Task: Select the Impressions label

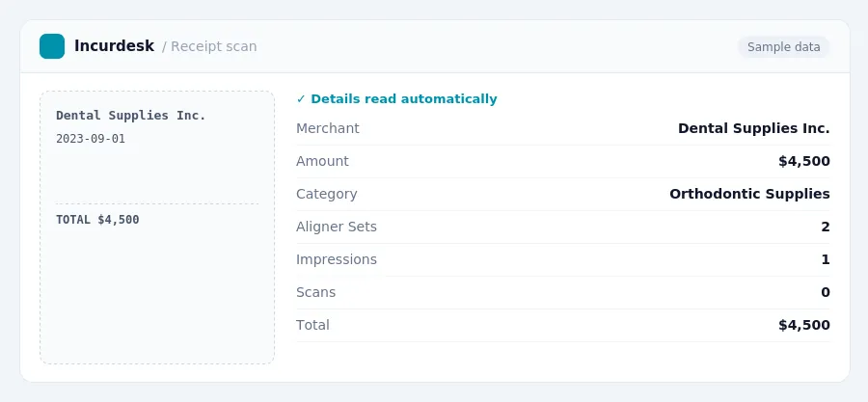Action: coord(337,259)
